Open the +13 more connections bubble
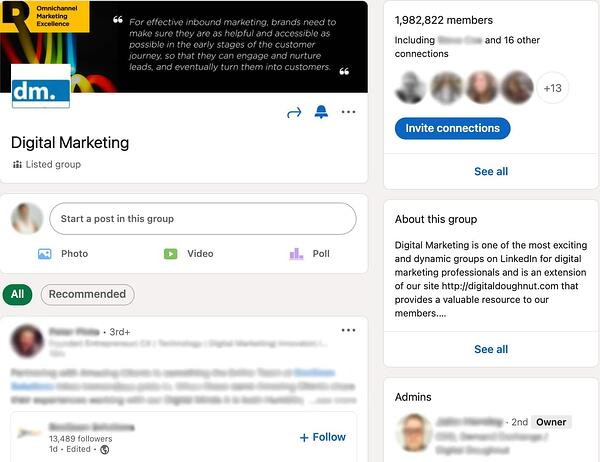Viewport: 600px width, 462px height. [552, 88]
